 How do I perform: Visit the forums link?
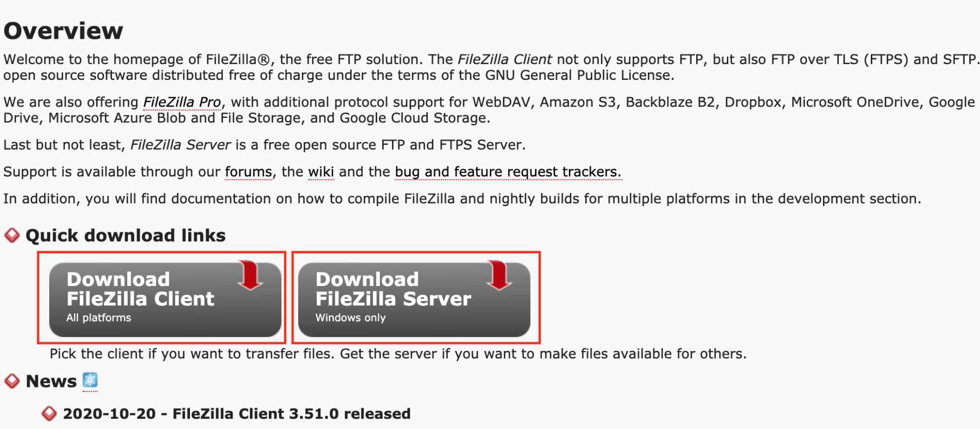tap(248, 172)
